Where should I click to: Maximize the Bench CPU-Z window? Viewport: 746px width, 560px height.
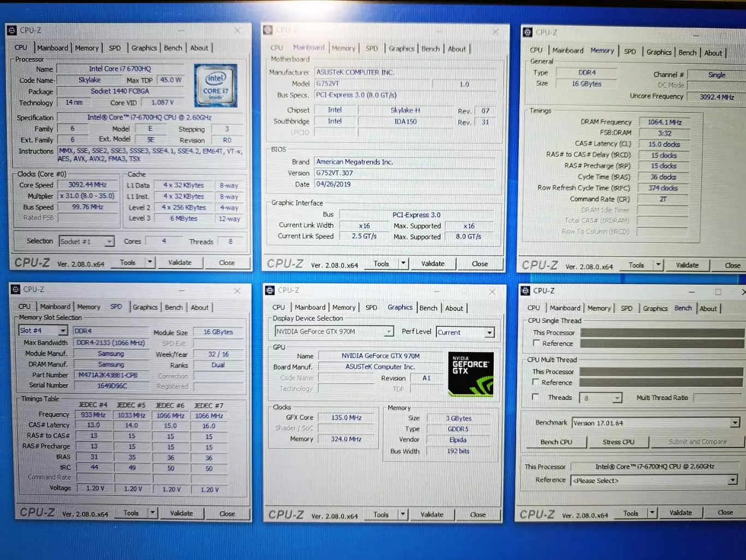tap(718, 292)
